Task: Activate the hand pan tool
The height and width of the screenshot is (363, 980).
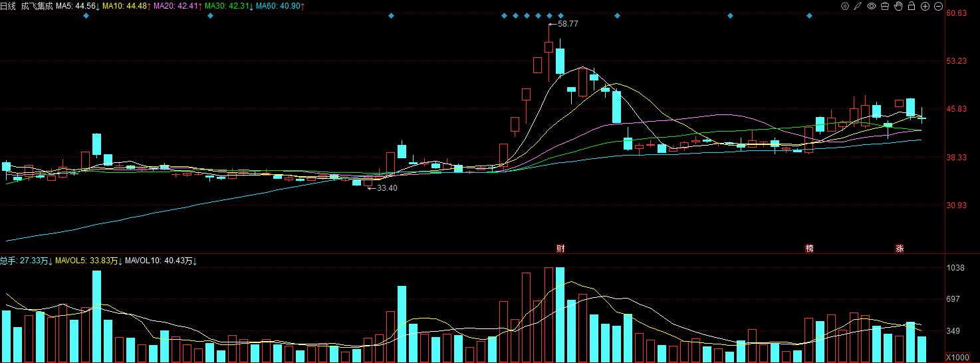Action: tap(898, 6)
